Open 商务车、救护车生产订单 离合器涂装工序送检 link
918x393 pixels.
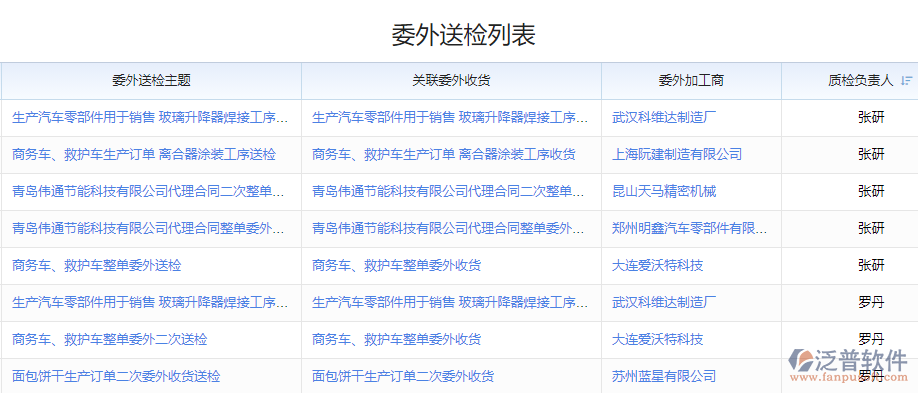click(x=144, y=155)
